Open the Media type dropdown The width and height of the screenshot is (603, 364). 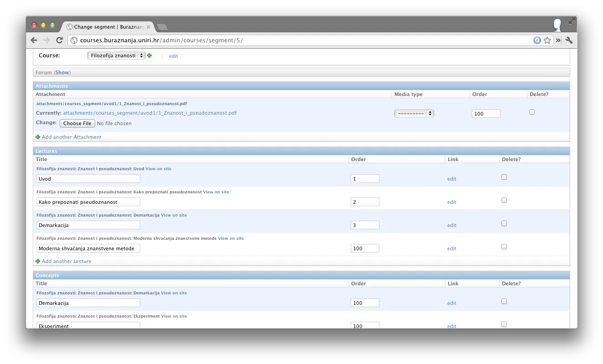coord(414,113)
